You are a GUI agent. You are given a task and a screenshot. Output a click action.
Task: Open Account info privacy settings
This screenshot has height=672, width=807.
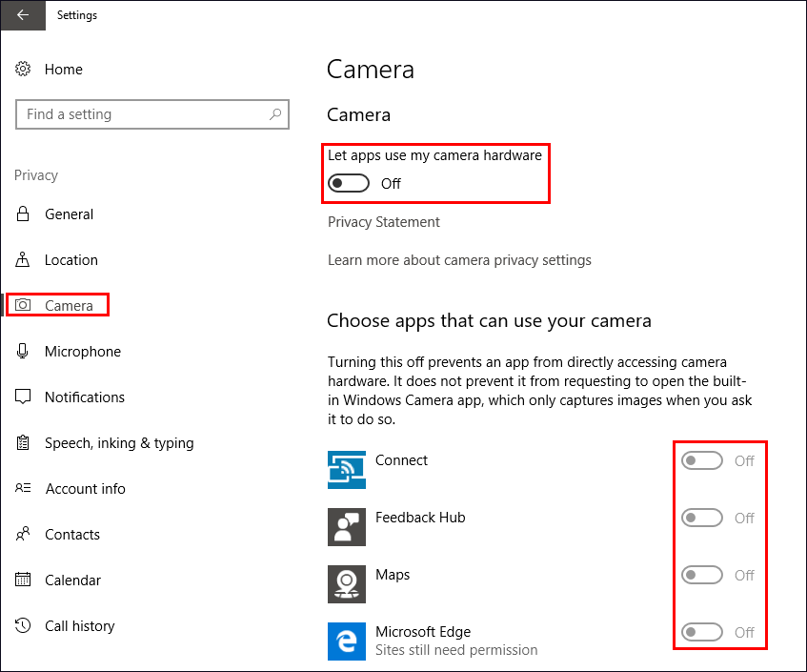pyautogui.click(x=86, y=489)
